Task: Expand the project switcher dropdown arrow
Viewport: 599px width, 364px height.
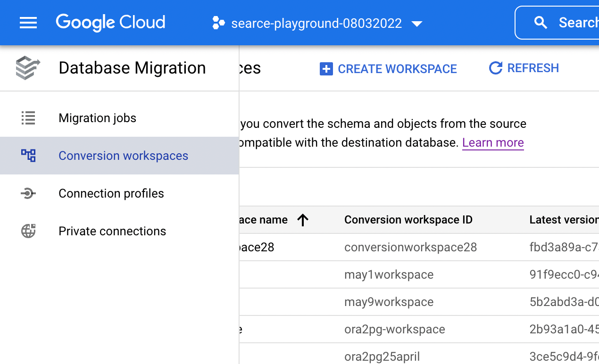Action: click(417, 23)
